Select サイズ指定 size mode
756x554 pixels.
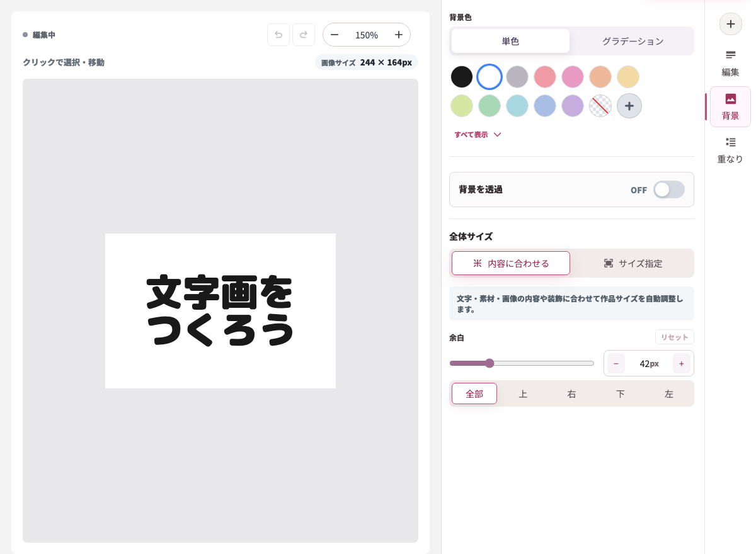tap(633, 263)
